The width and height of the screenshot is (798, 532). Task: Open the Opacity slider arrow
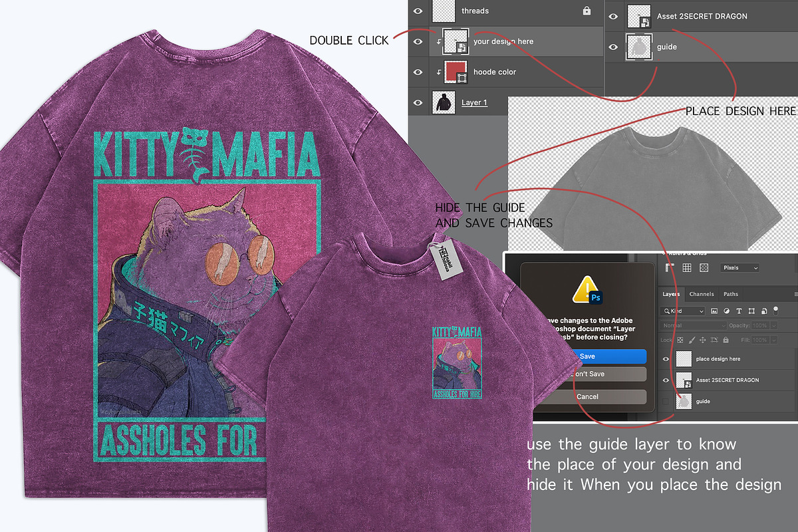(x=774, y=325)
